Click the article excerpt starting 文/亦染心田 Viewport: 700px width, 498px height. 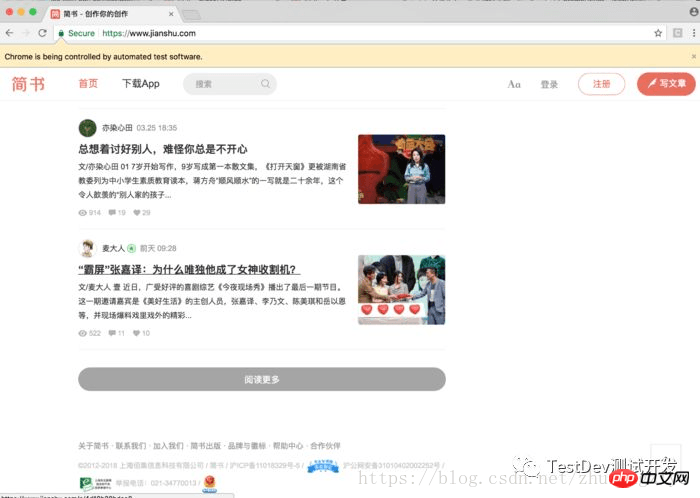(212, 181)
